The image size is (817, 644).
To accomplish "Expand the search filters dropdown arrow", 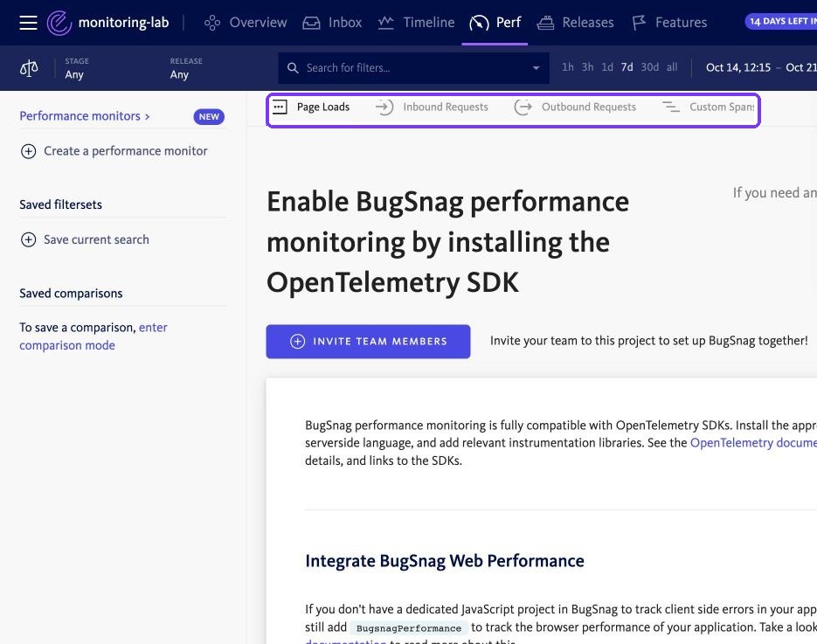I will 536,68.
